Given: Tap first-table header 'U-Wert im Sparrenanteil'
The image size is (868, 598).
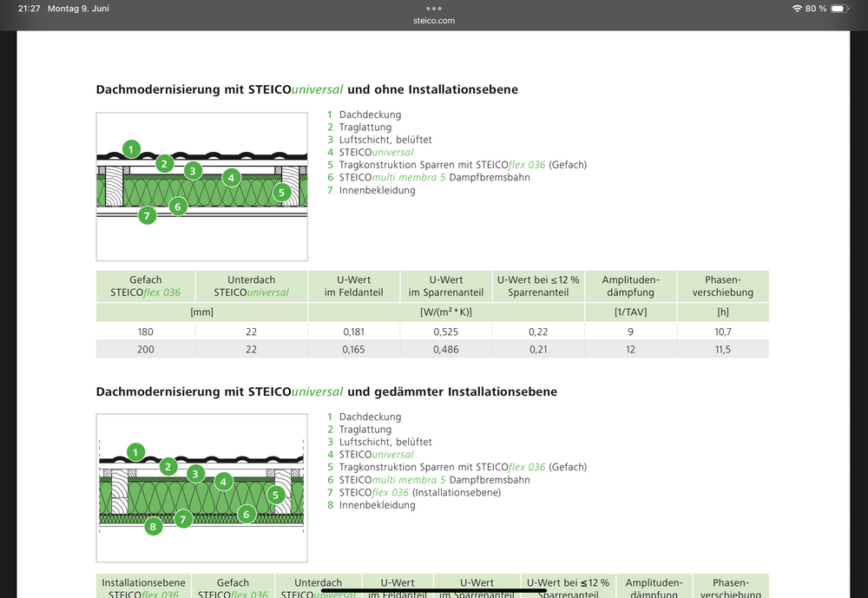Looking at the screenshot, I should pos(446,286).
